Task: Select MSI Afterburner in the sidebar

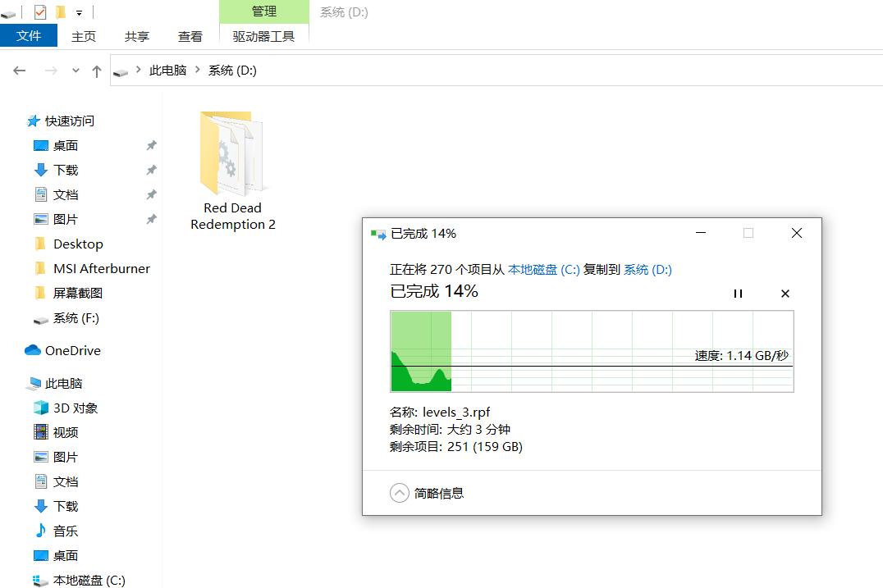Action: pos(99,268)
